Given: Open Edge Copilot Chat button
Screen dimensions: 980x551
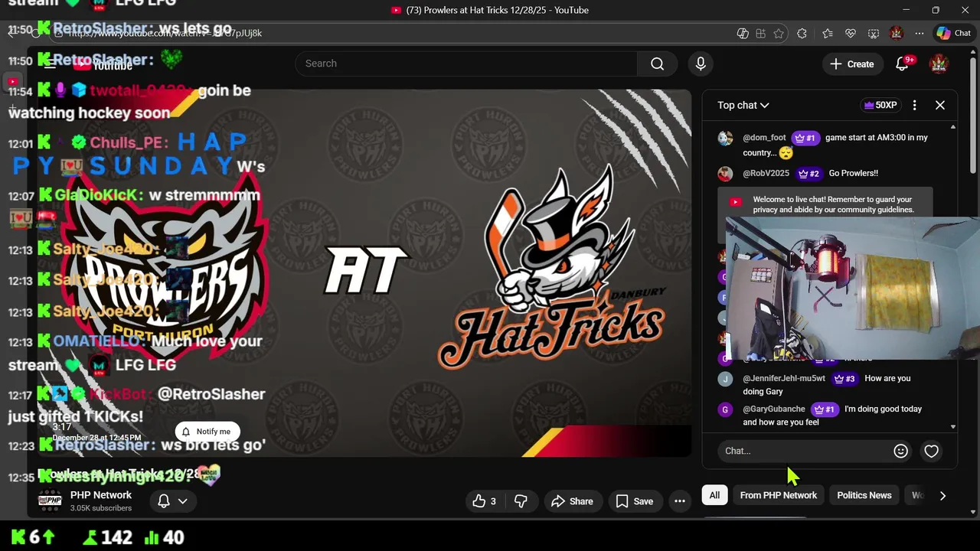Looking at the screenshot, I should 953,33.
